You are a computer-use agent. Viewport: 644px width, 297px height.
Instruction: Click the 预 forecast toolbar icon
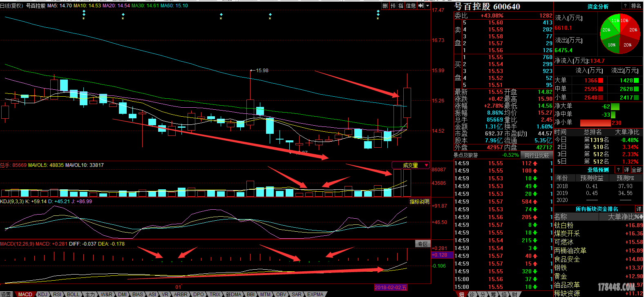[x=393, y=6]
